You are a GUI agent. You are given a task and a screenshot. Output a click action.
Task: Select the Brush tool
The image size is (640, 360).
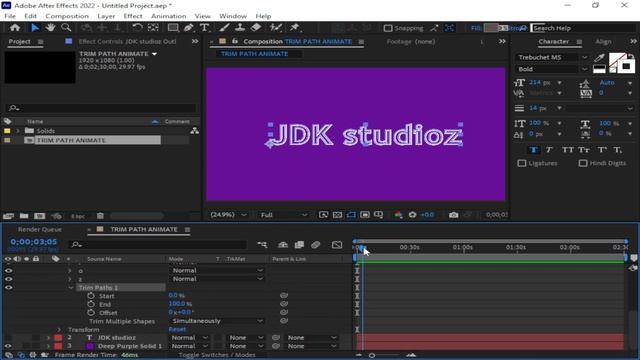click(224, 28)
